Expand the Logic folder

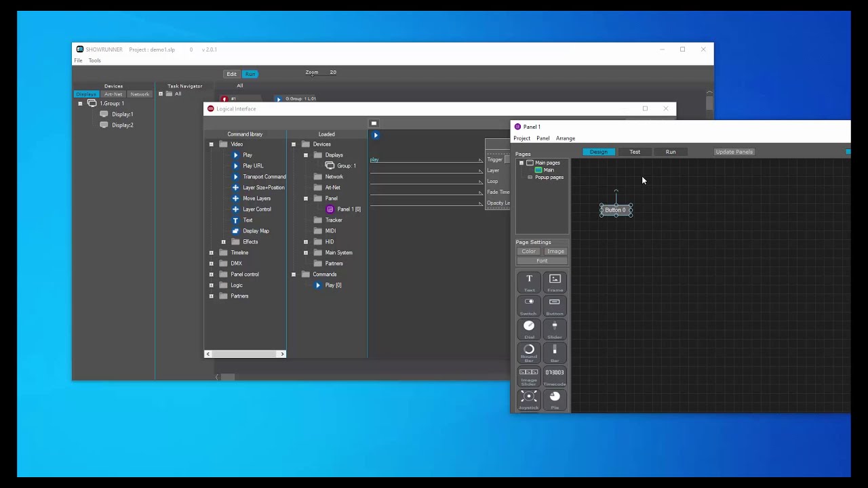pos(211,285)
